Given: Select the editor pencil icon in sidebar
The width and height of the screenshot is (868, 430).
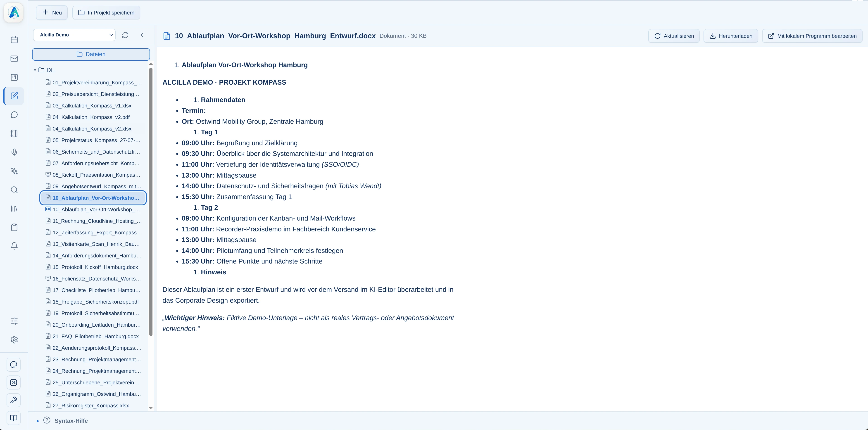Looking at the screenshot, I should (x=14, y=96).
